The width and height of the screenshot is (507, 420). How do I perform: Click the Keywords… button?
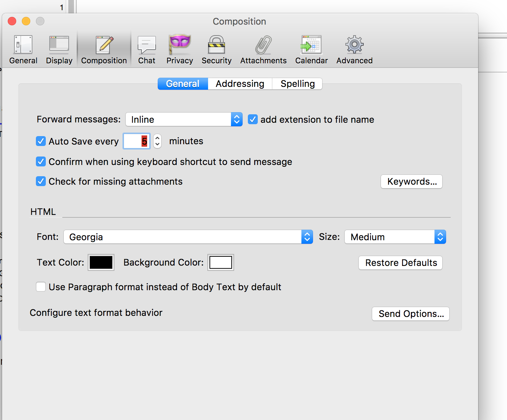point(412,182)
